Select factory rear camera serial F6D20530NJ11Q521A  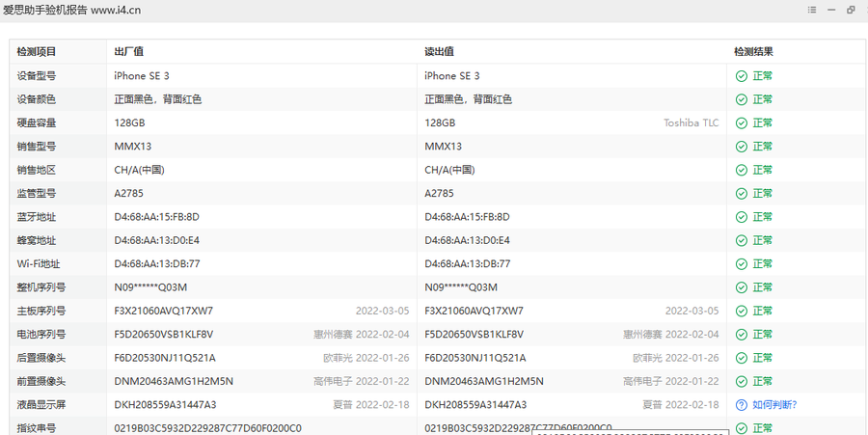pyautogui.click(x=165, y=358)
